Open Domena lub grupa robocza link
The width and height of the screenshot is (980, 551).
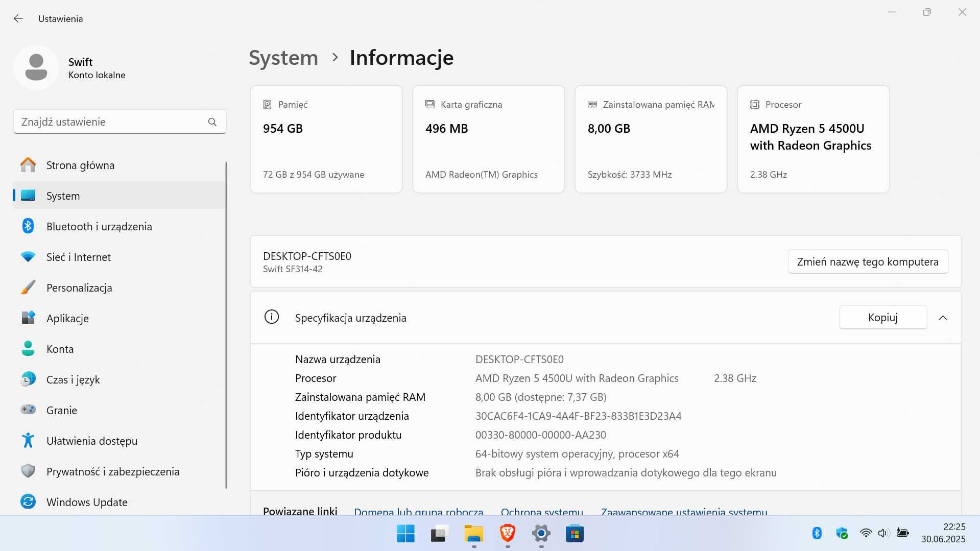418,511
